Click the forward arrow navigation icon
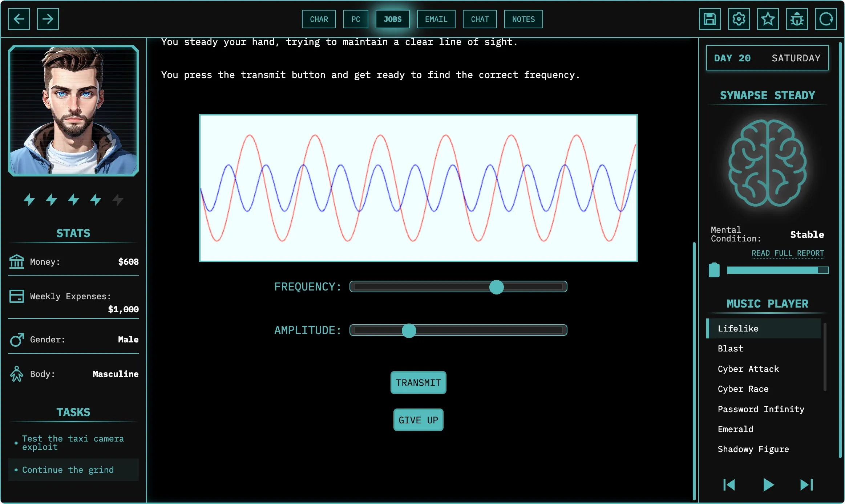The height and width of the screenshot is (504, 845). tap(48, 19)
